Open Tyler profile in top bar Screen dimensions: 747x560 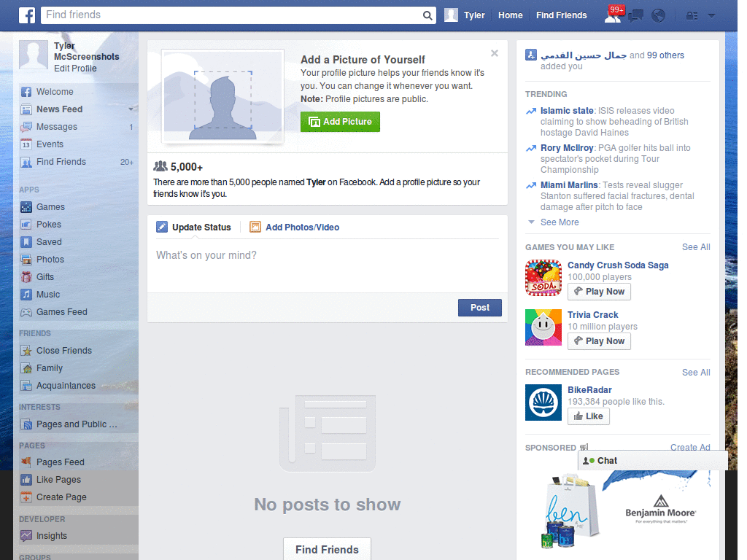pos(465,15)
